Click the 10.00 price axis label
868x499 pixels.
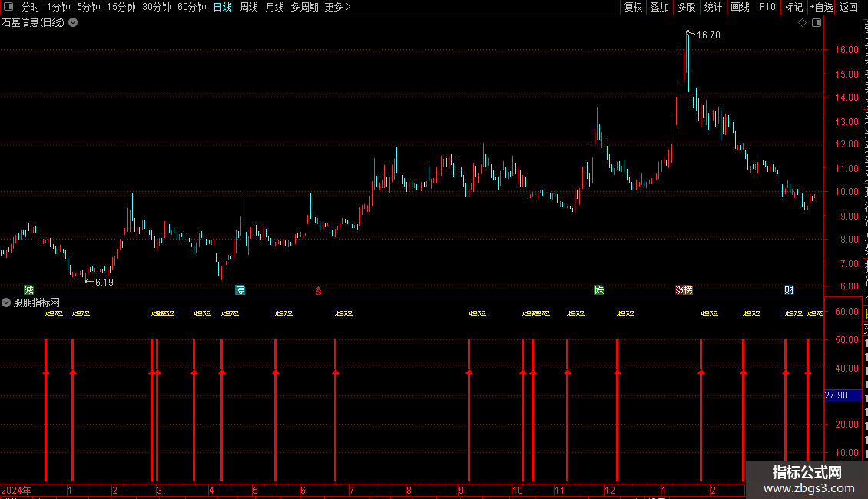846,191
